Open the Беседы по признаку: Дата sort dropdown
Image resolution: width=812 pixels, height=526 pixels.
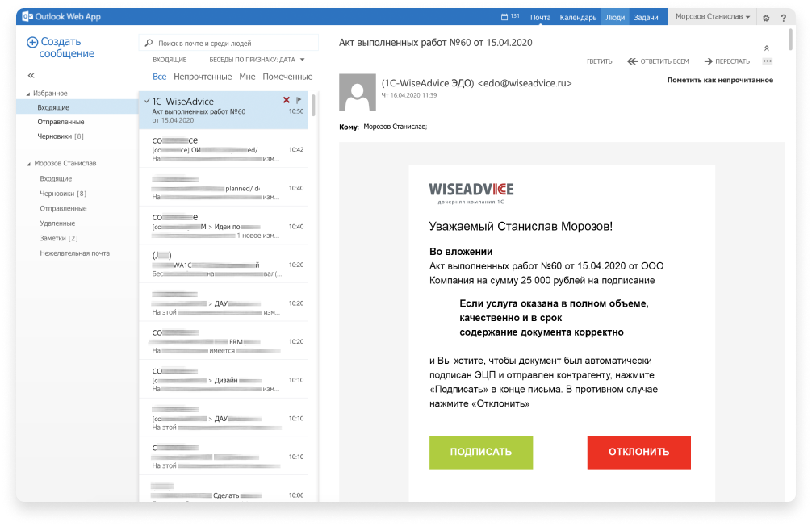tap(257, 60)
